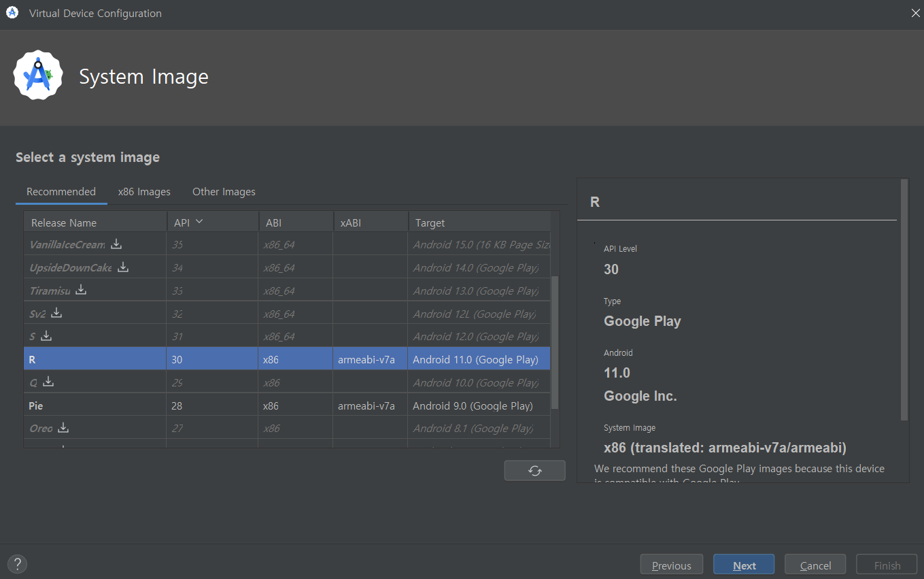Click the Android Studio title bar icon
The height and width of the screenshot is (579, 924).
pyautogui.click(x=12, y=13)
